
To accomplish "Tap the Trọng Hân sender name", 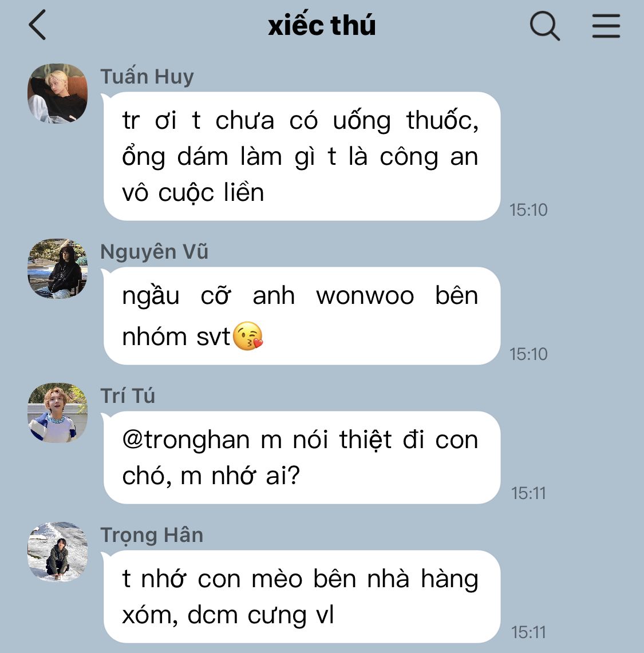I will [152, 535].
